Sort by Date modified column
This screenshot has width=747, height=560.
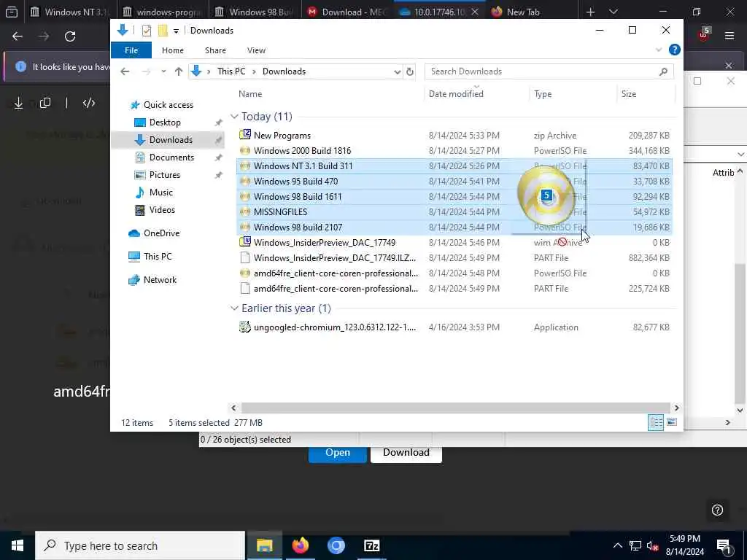[x=456, y=94]
